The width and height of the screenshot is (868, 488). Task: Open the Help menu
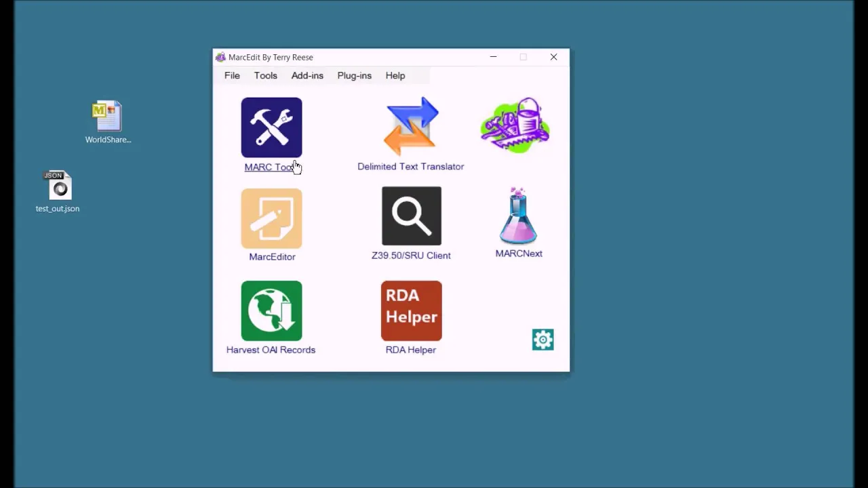coord(395,75)
